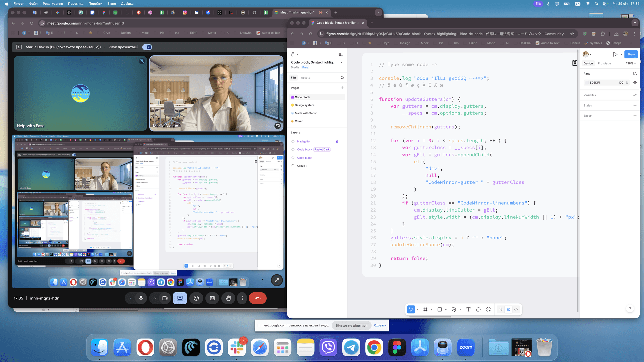Toggle page background color visibility eye
Viewport: 644px width, 362px height.
[x=635, y=83]
